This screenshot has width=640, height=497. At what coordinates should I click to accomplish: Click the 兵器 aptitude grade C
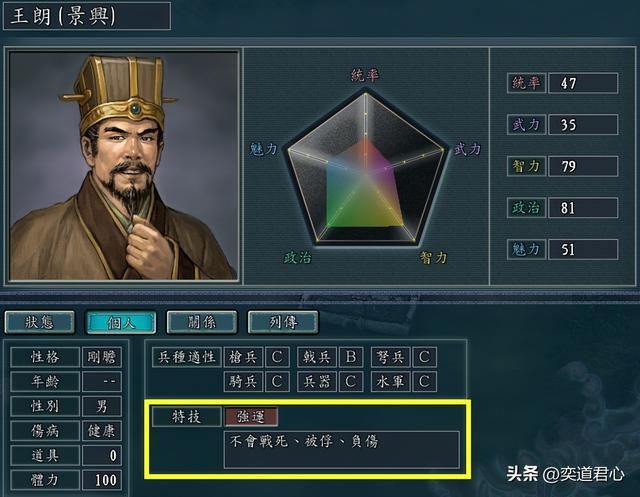[351, 382]
